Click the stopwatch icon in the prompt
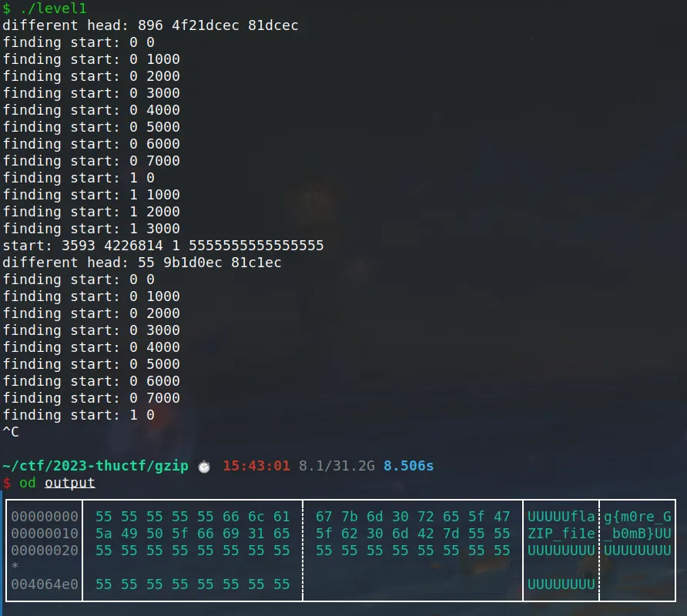This screenshot has width=687, height=616. pos(203,466)
